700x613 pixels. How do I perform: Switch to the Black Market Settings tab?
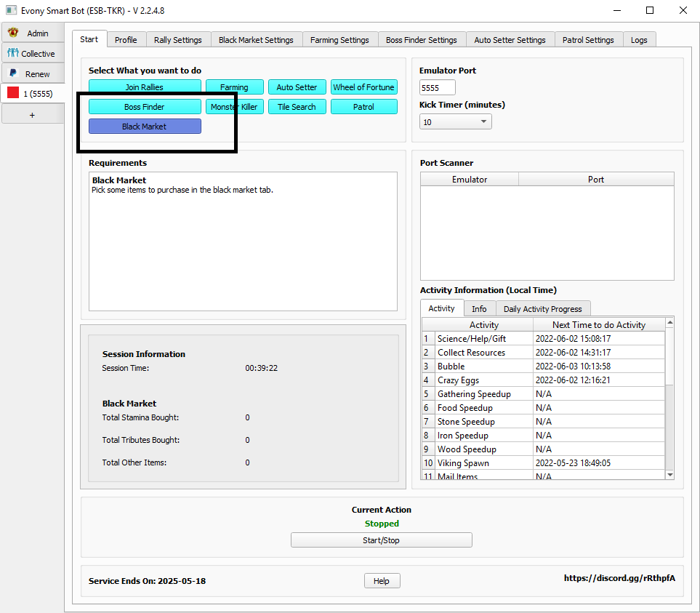(256, 40)
